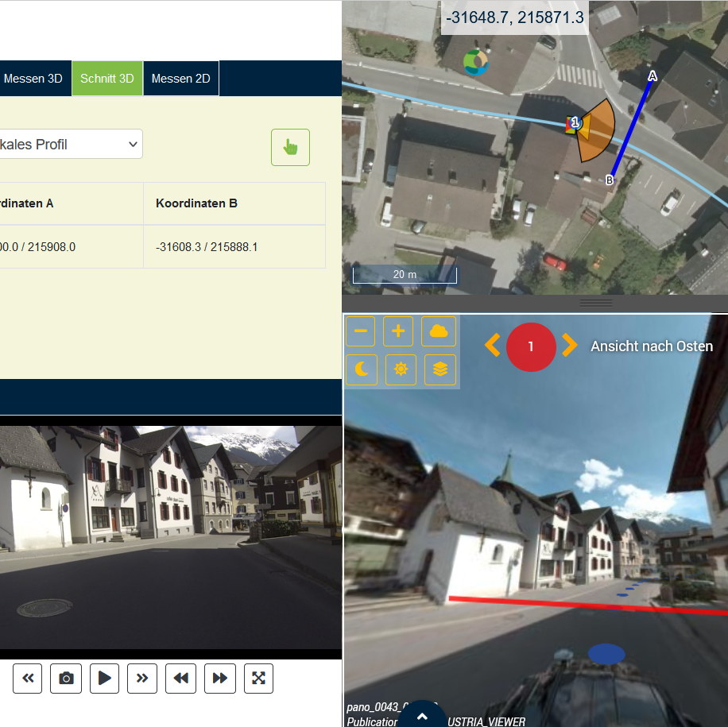Open the layers stack icon

440,369
